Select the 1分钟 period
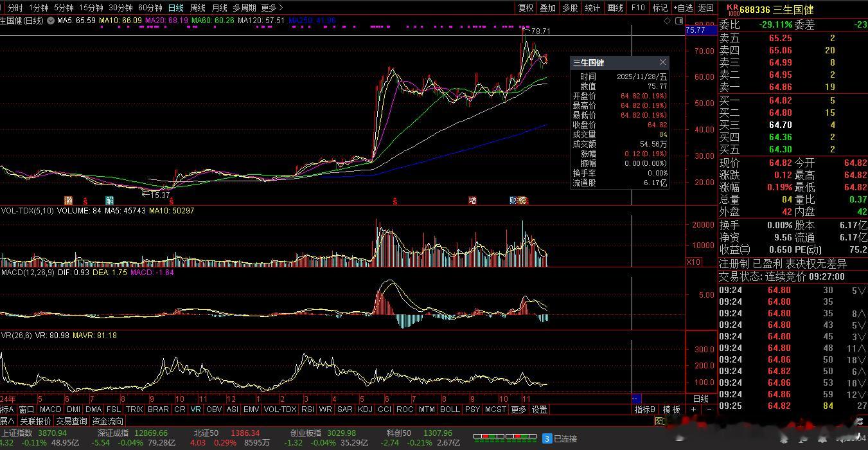The width and height of the screenshot is (868, 450). click(39, 8)
